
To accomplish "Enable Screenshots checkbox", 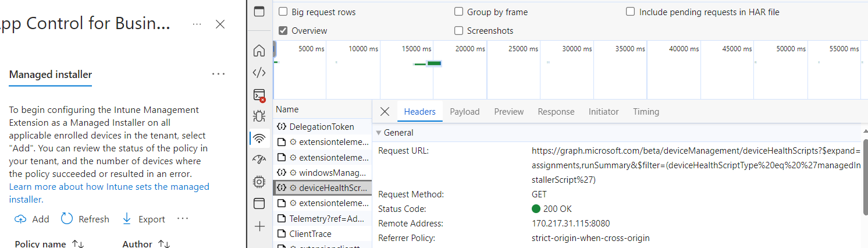I will [x=458, y=30].
